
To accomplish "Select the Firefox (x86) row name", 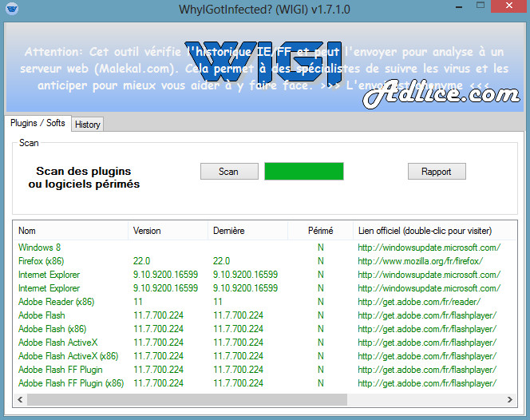I will click(42, 261).
